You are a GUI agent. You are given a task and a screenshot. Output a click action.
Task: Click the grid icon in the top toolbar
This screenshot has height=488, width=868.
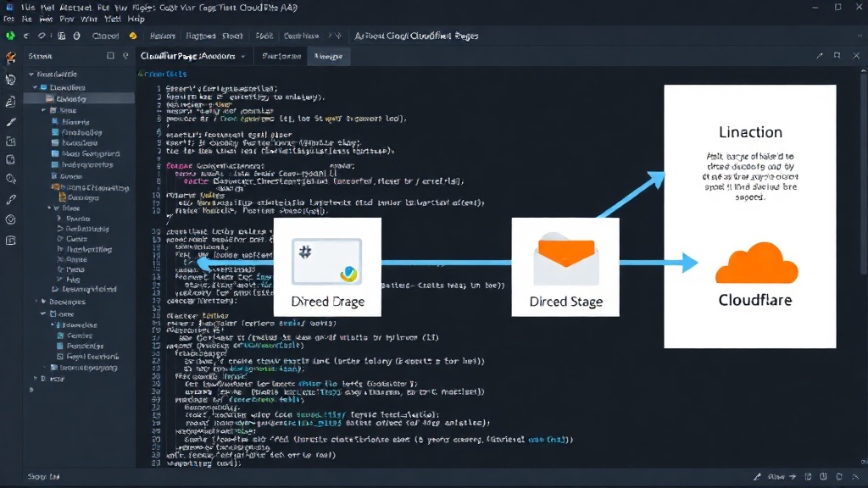(61, 36)
